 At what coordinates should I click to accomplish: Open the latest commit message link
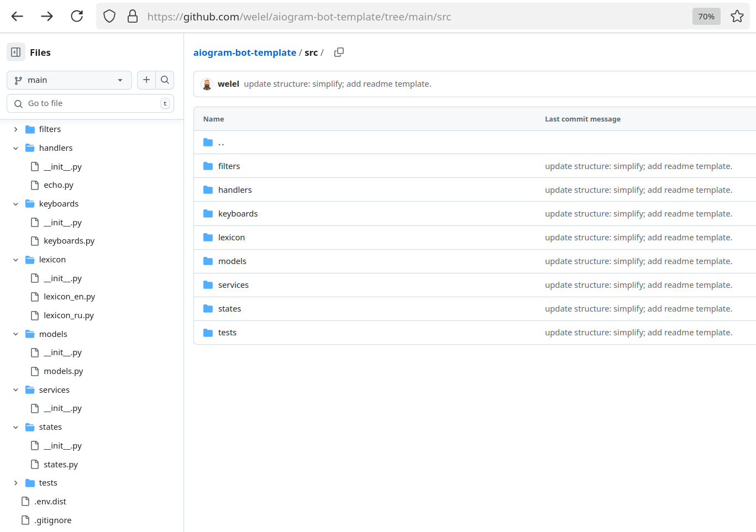pyautogui.click(x=338, y=84)
